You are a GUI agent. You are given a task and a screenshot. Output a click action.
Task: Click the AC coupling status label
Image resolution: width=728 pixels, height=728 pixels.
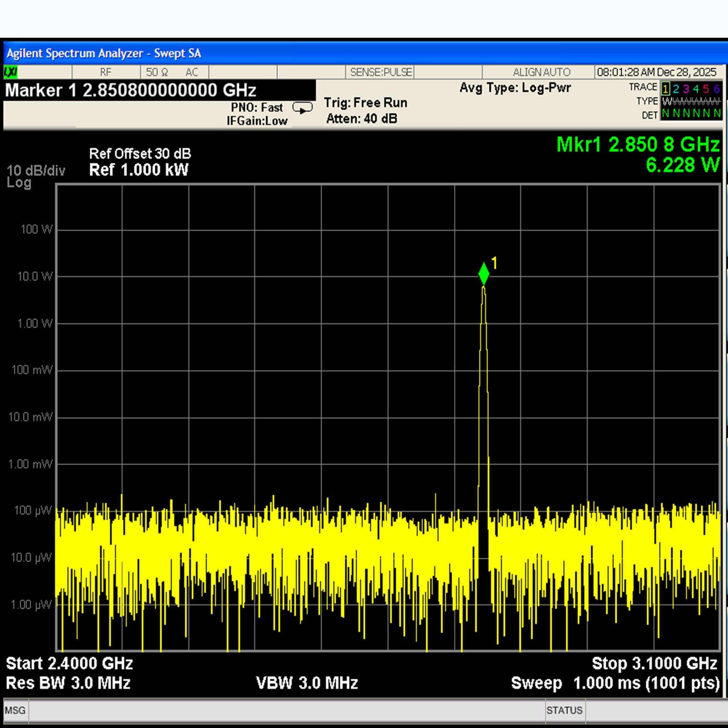(191, 72)
